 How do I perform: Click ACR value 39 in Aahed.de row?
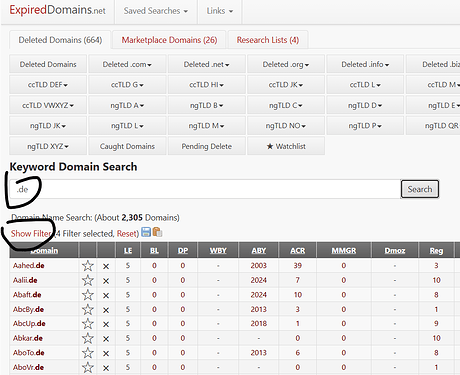[x=298, y=266]
